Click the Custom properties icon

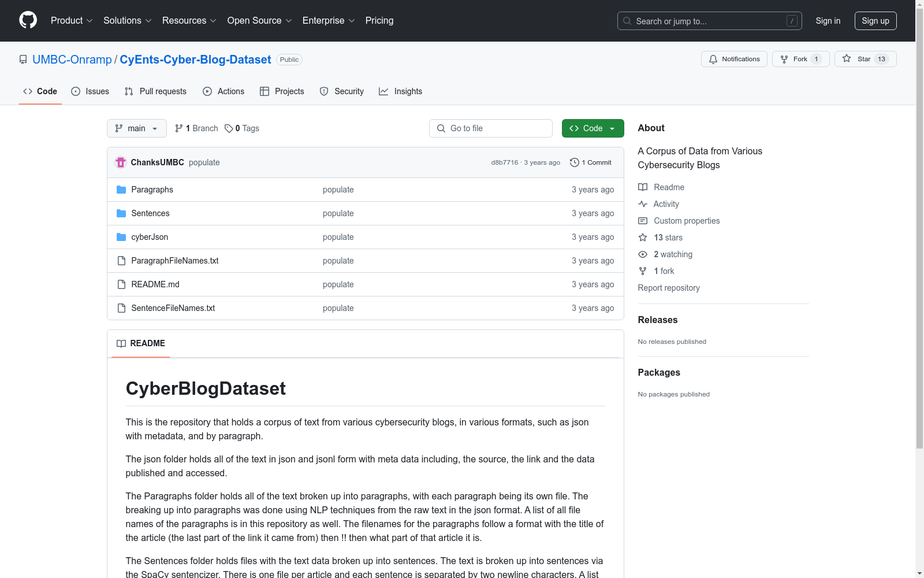643,221
